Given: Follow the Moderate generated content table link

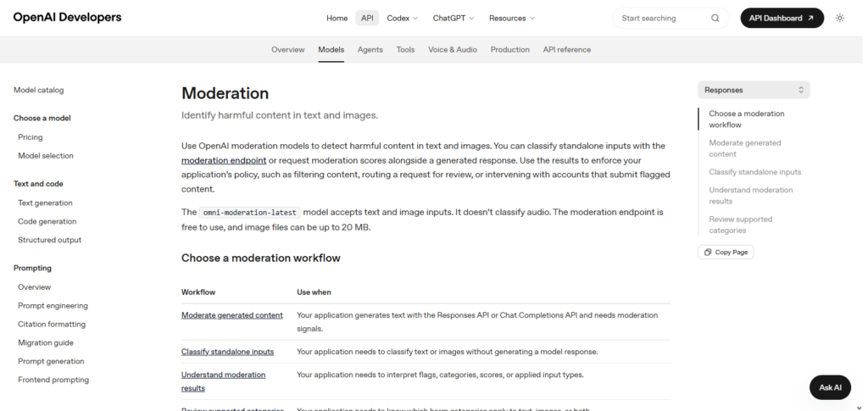Looking at the screenshot, I should click(x=232, y=315).
